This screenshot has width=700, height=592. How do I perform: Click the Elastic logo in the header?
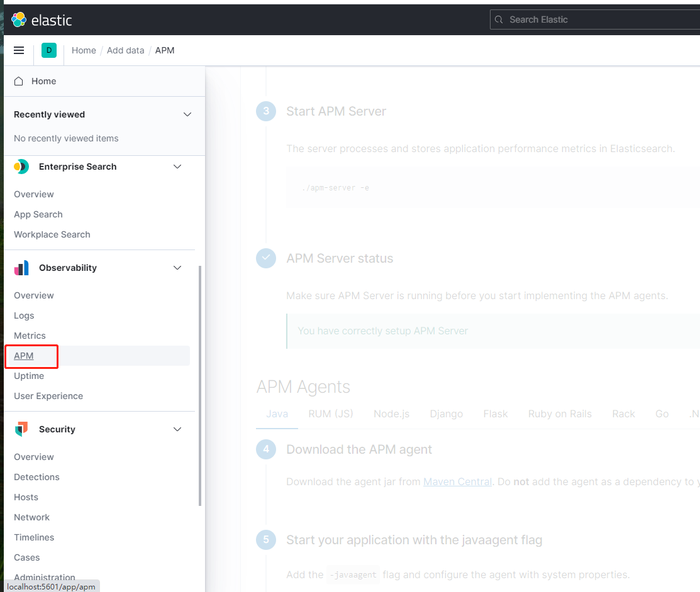[x=42, y=20]
